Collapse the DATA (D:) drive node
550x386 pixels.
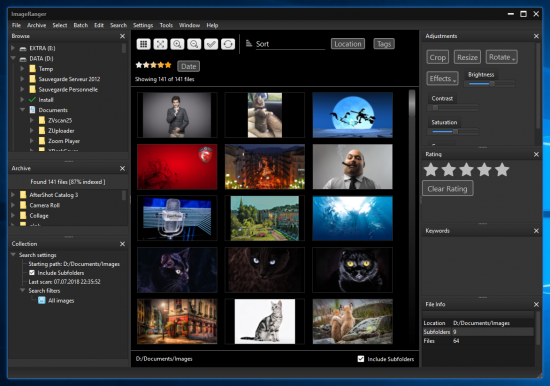click(x=13, y=58)
